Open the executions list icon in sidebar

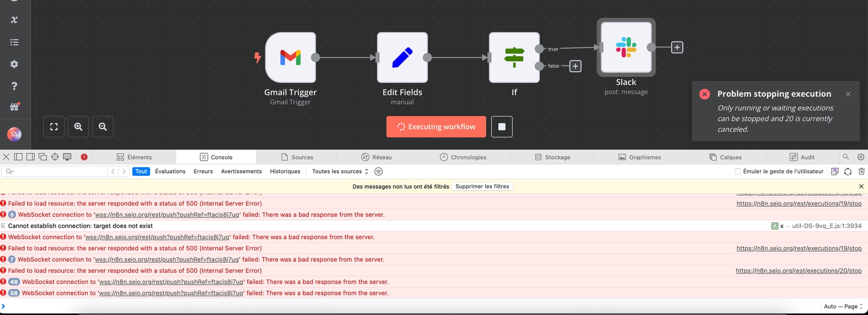click(x=14, y=42)
